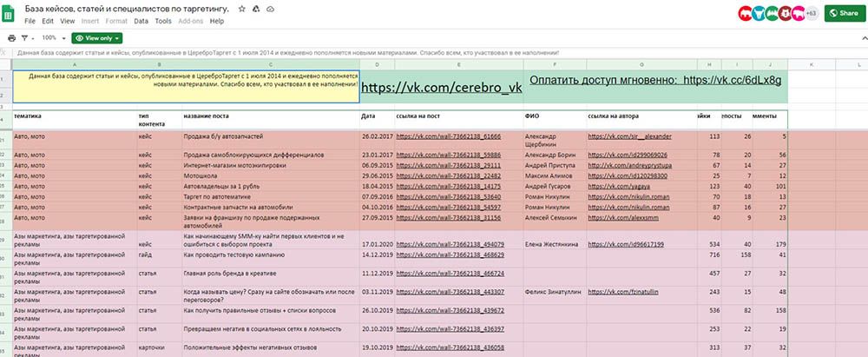Open the post link wall-73662138_494079
The image size is (868, 357).
450,244
